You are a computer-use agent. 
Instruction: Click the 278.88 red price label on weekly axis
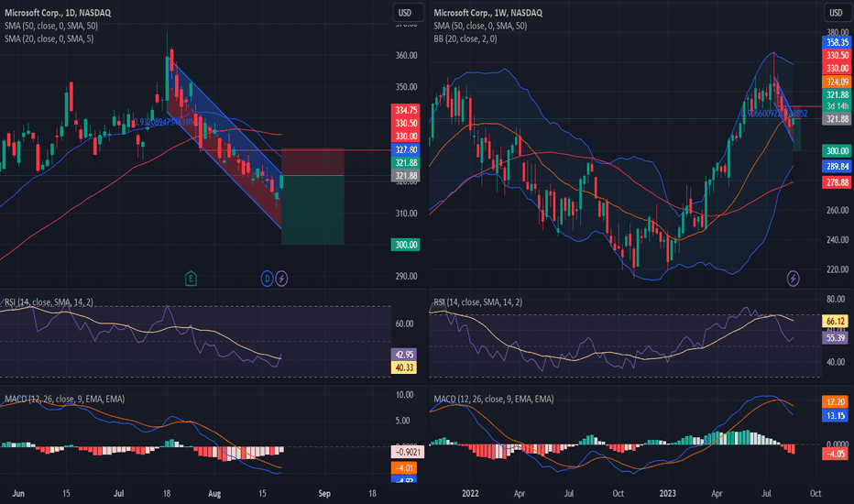point(837,182)
